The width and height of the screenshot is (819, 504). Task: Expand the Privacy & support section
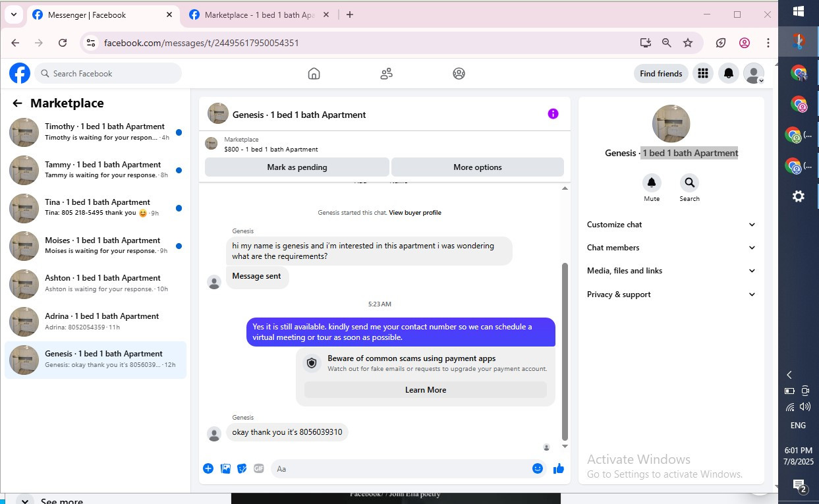(671, 294)
